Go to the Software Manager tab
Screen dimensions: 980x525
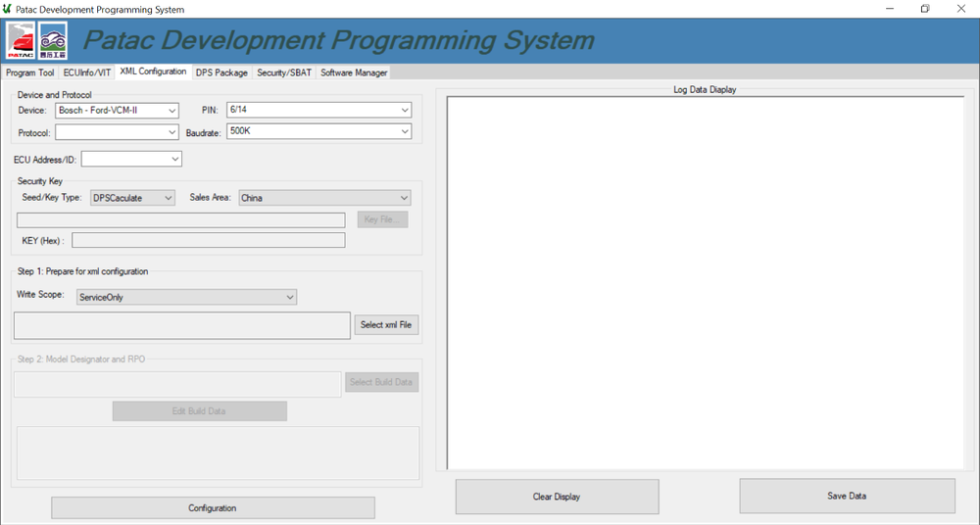click(x=354, y=72)
